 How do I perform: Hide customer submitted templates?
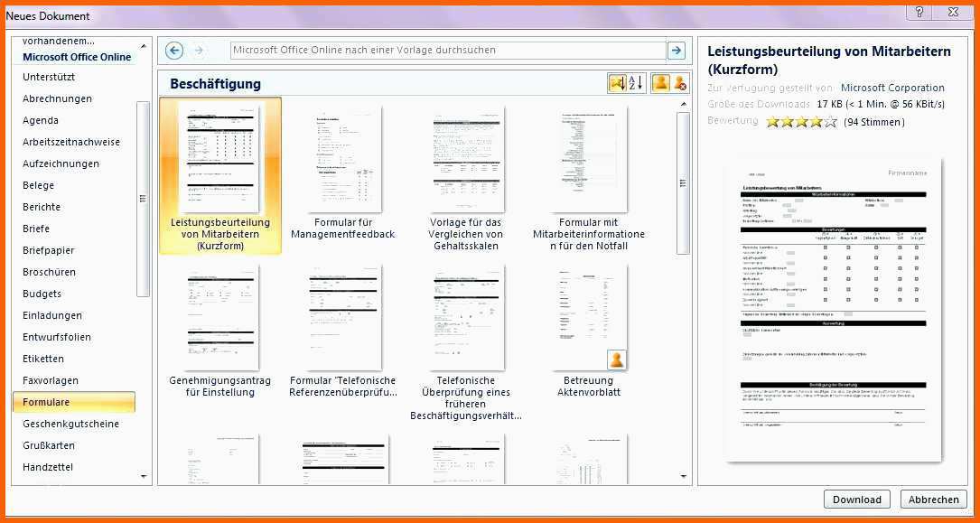[680, 83]
